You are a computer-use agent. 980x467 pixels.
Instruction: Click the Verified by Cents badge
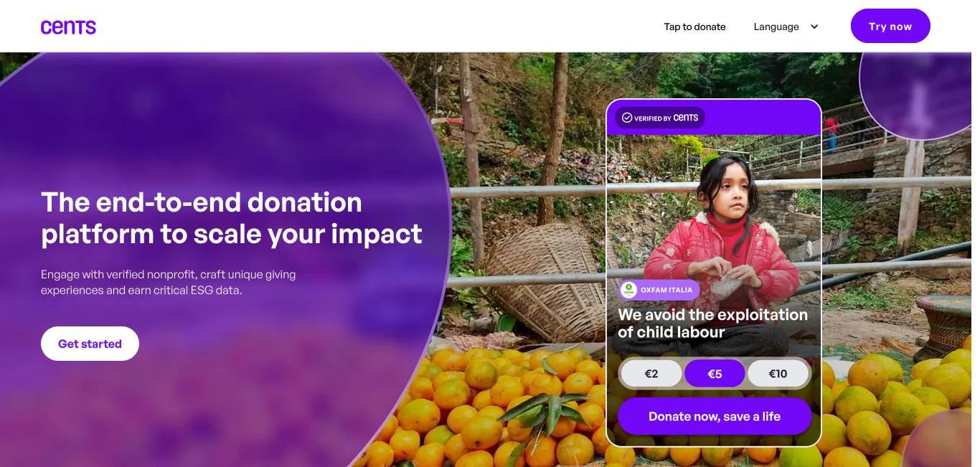(x=660, y=118)
